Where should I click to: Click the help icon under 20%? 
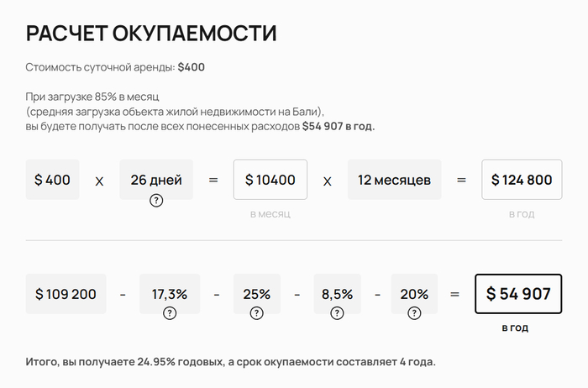[x=414, y=313]
